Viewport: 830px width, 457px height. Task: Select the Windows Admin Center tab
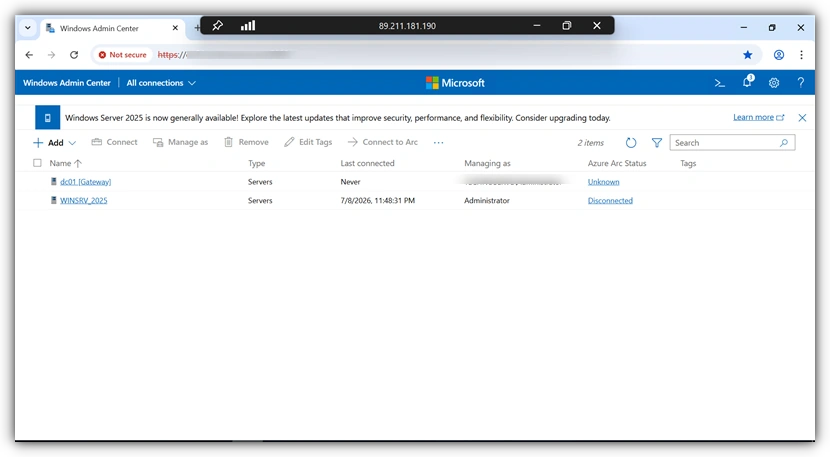(111, 28)
